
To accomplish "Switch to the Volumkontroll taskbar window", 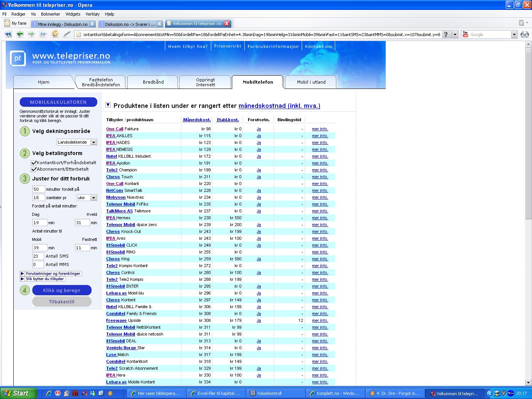I will coord(276,393).
